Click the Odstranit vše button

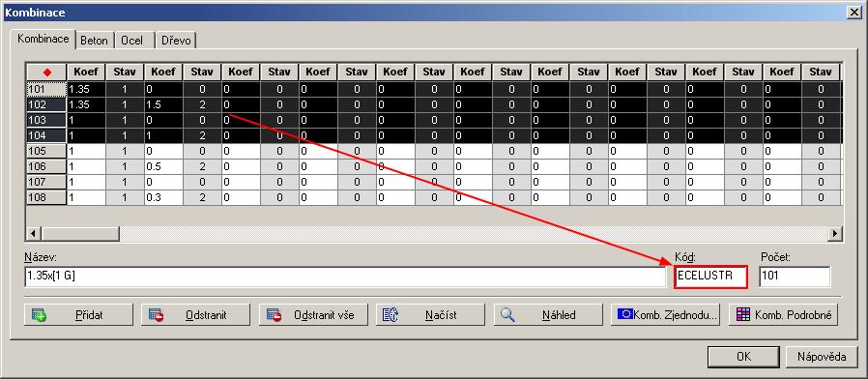click(x=314, y=315)
